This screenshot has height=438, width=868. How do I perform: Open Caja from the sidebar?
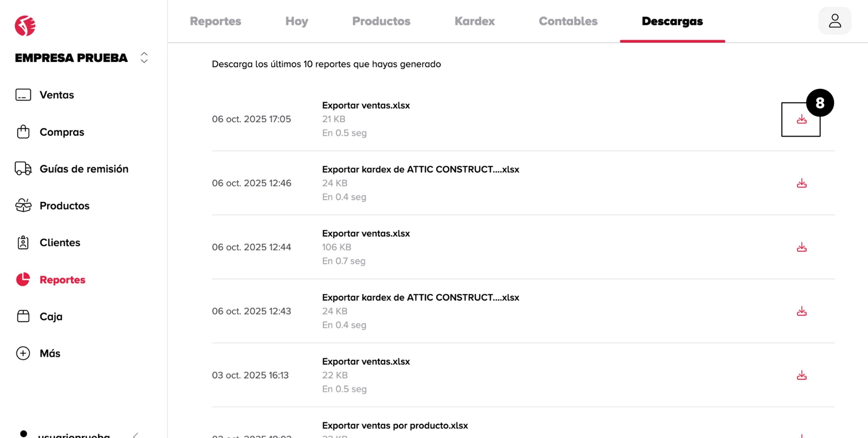point(50,316)
